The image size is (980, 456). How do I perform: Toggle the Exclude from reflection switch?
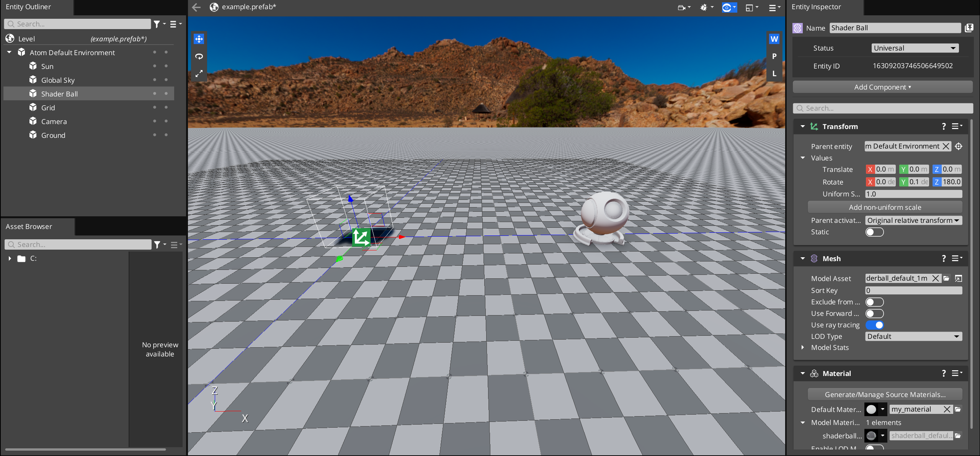(874, 302)
